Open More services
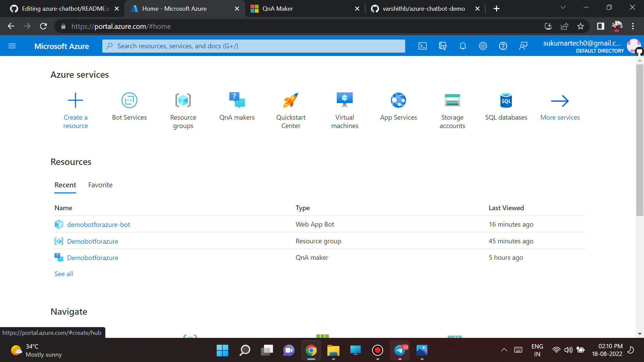This screenshot has width=644, height=362. [x=560, y=107]
